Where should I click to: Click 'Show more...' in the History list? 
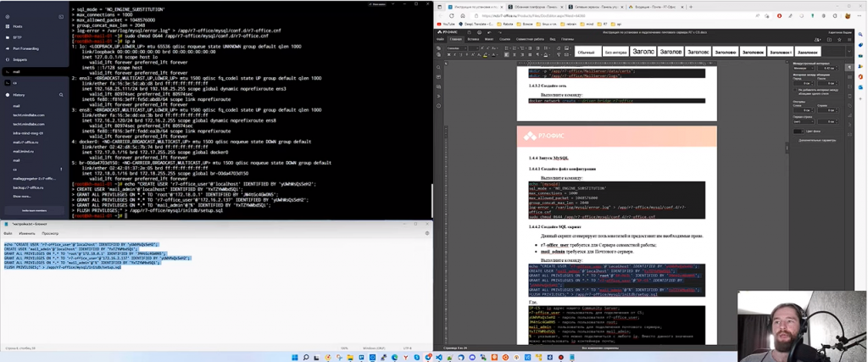[x=22, y=196]
